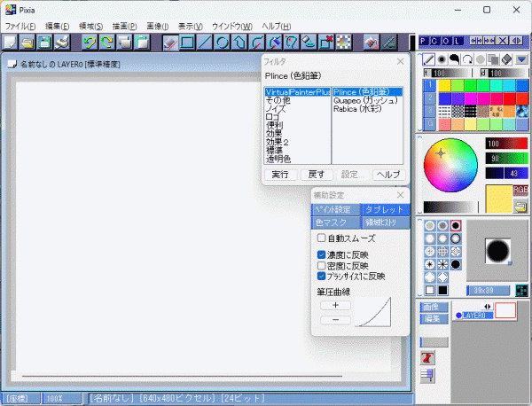Choose the airbrush soft dot tool in the tool panel

(x=442, y=59)
